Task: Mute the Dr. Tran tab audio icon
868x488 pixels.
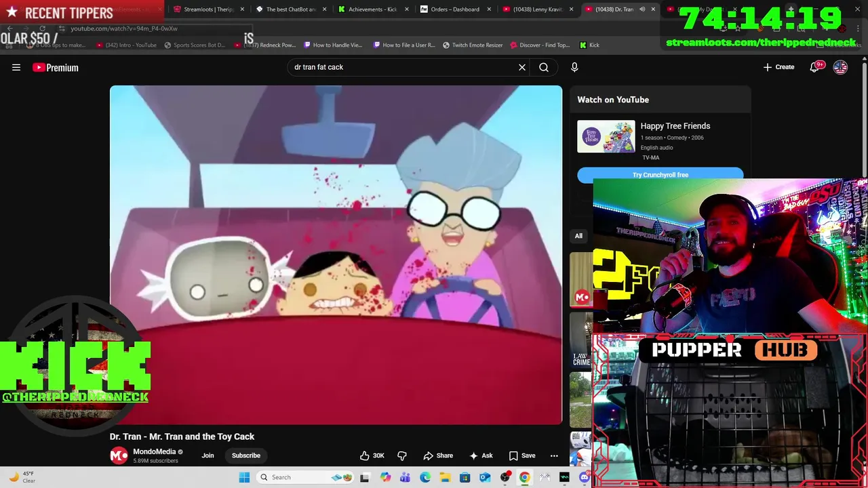Action: pos(642,9)
